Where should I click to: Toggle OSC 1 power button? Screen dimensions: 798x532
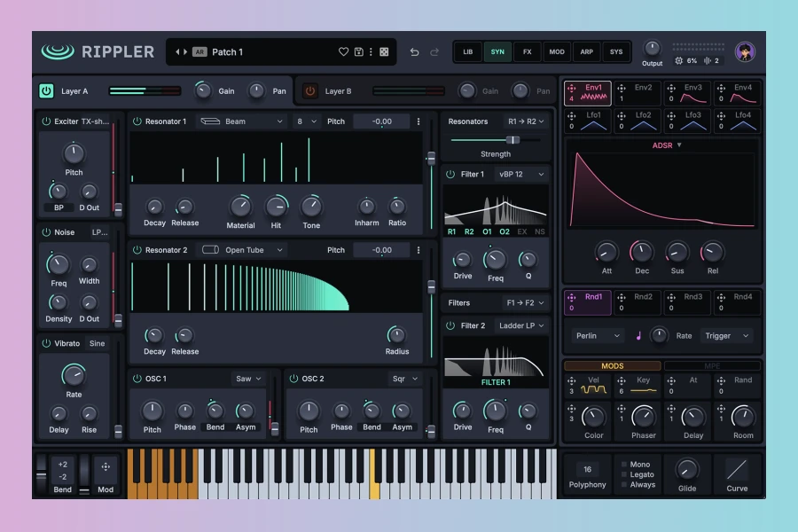(x=137, y=379)
